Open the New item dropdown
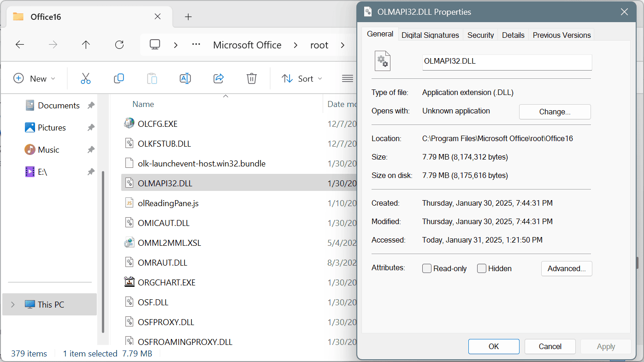 (x=35, y=78)
